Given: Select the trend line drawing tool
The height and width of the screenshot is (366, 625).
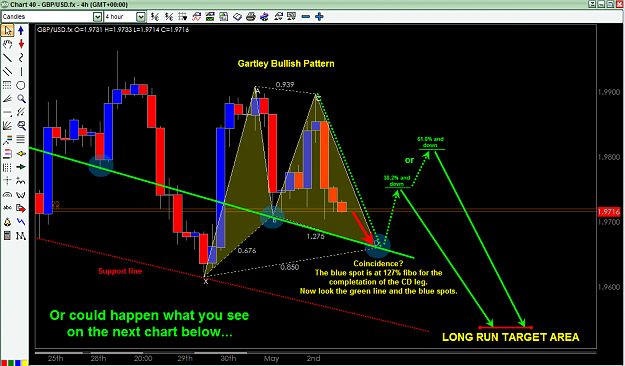Looking at the screenshot, I should click(x=8, y=58).
